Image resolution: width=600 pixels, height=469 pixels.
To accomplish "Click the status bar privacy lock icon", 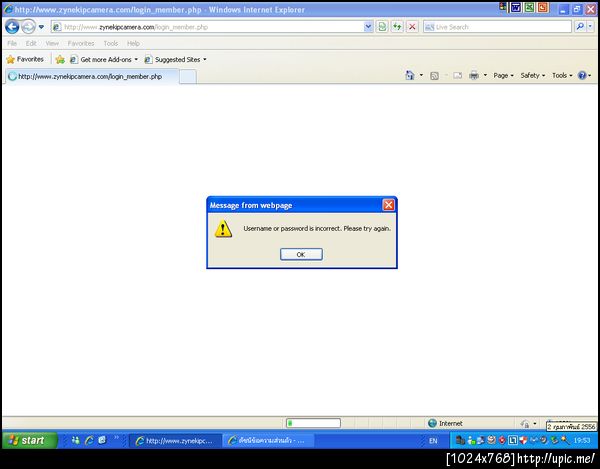I will 525,423.
